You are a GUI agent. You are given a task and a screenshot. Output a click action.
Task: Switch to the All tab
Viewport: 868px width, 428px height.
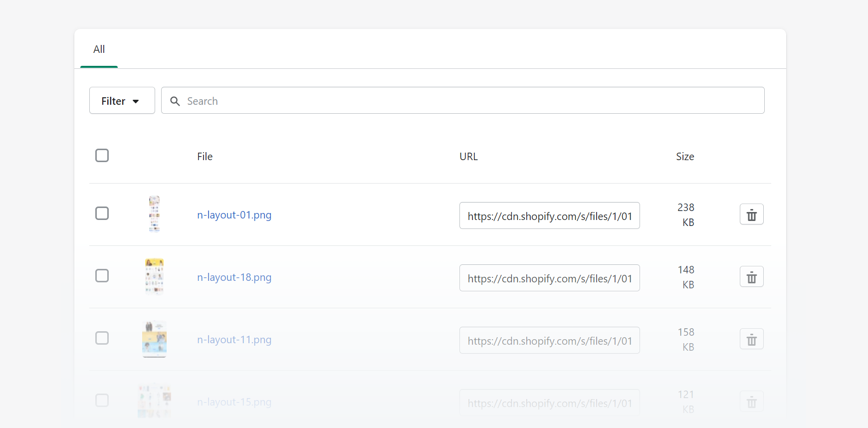[x=99, y=49]
